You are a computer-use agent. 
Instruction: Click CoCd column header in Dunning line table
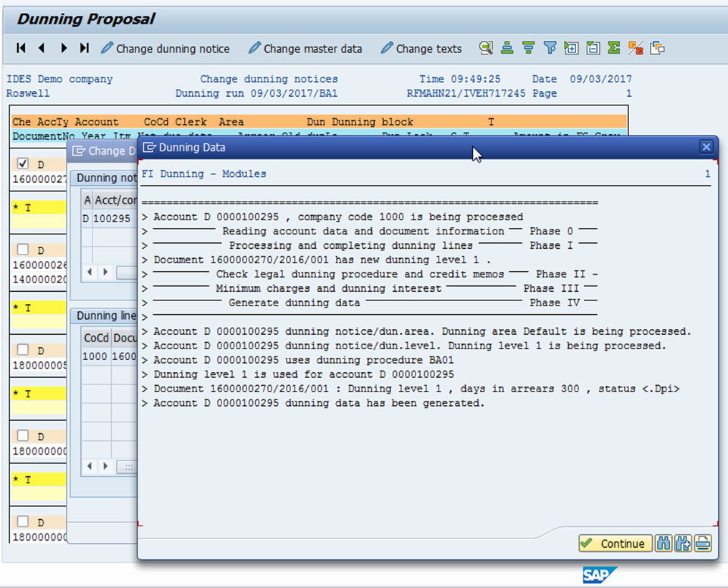click(97, 338)
